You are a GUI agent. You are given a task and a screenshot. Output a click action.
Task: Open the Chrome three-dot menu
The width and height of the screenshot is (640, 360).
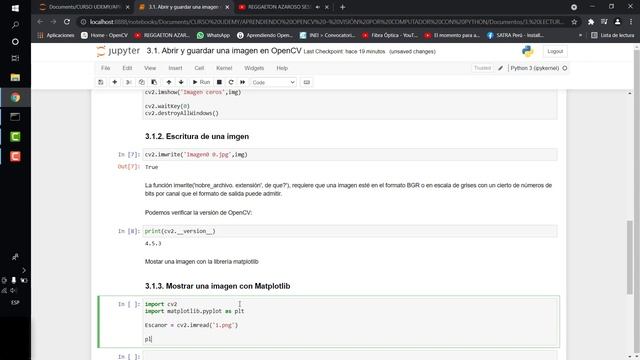click(x=631, y=22)
